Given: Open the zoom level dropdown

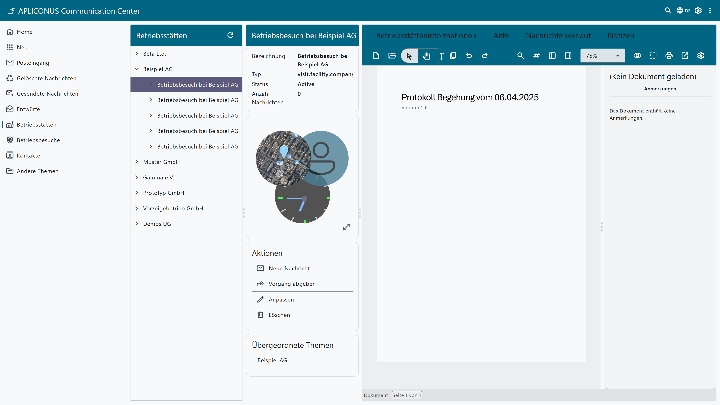Looking at the screenshot, I should 602,56.
